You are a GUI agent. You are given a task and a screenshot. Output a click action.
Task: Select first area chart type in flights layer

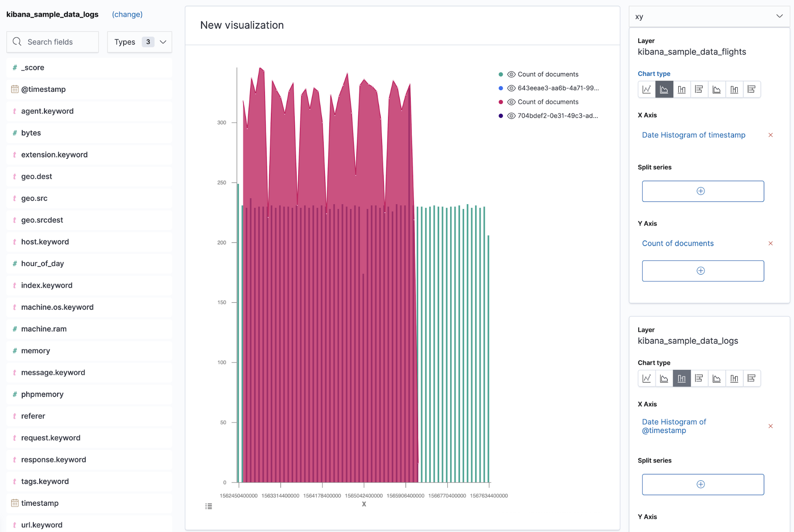click(x=664, y=89)
